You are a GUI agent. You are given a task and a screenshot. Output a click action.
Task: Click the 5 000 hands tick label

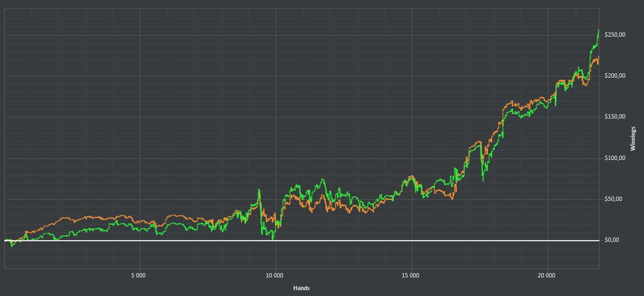click(x=138, y=275)
